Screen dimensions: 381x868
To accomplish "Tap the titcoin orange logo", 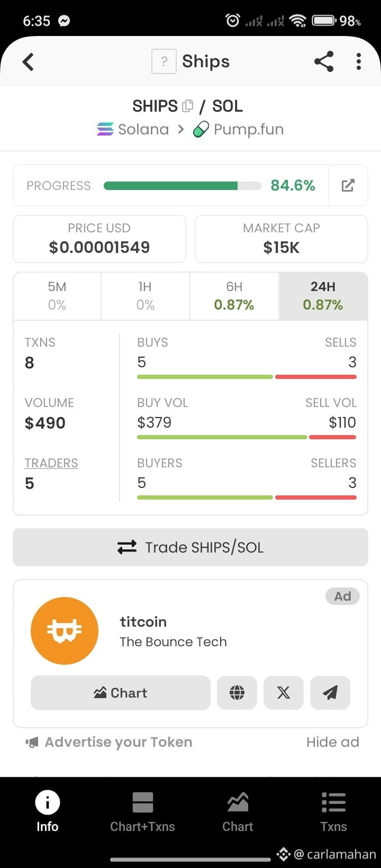I will [65, 631].
